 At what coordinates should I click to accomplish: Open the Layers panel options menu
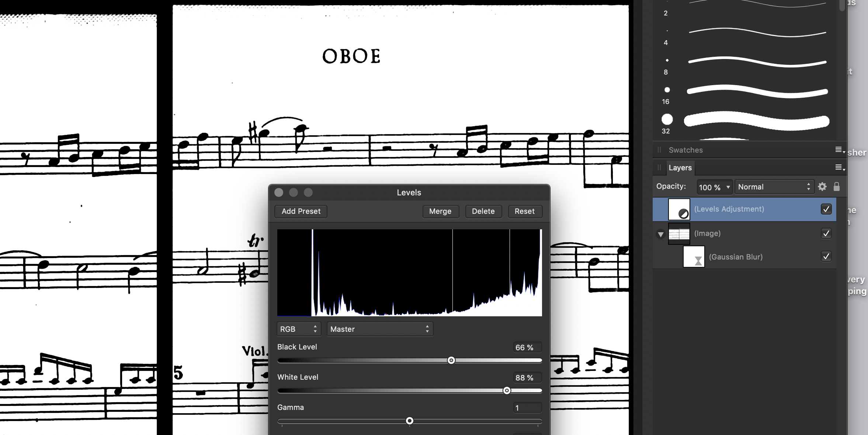[840, 168]
